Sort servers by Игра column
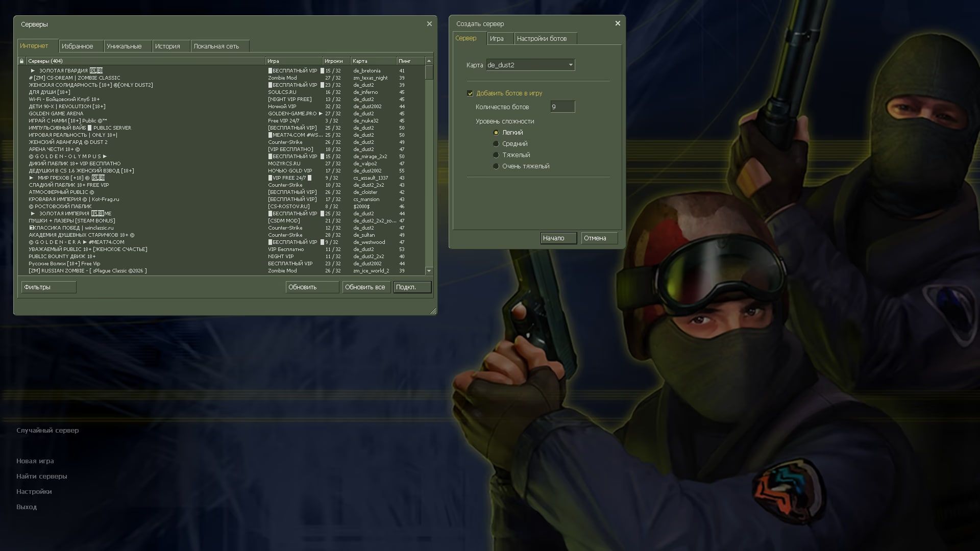Image resolution: width=980 pixels, height=551 pixels. [x=294, y=61]
